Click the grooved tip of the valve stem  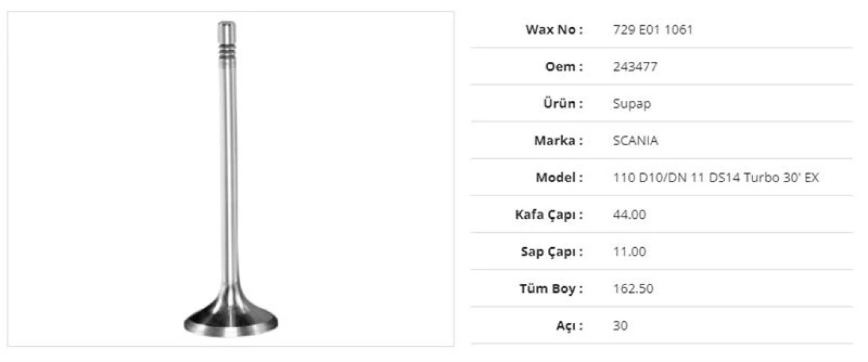(227, 43)
